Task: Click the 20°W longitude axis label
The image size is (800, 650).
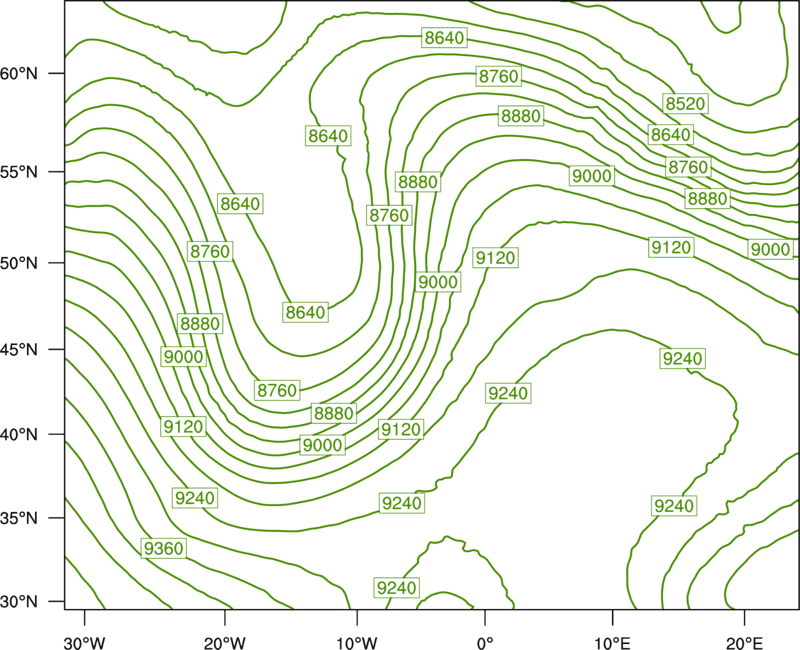Action: point(225,643)
